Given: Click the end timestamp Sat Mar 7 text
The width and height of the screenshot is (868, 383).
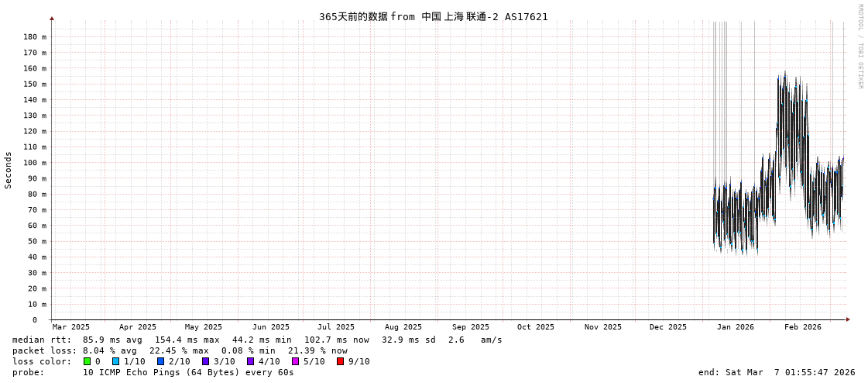Looking at the screenshot, I should (777, 372).
